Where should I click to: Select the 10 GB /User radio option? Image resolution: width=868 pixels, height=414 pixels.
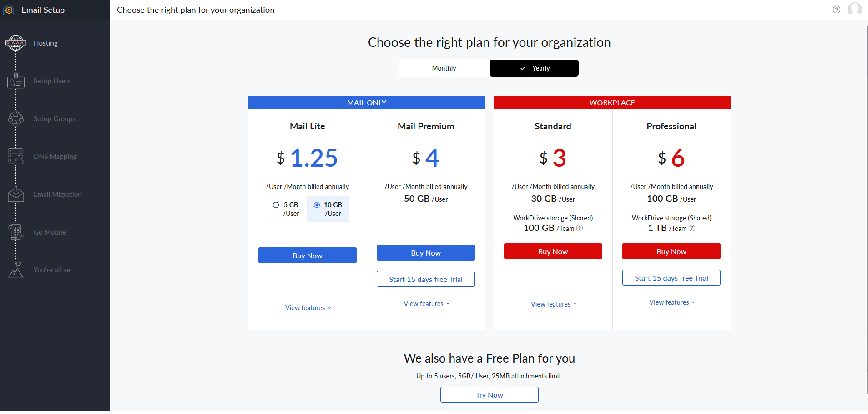click(317, 205)
